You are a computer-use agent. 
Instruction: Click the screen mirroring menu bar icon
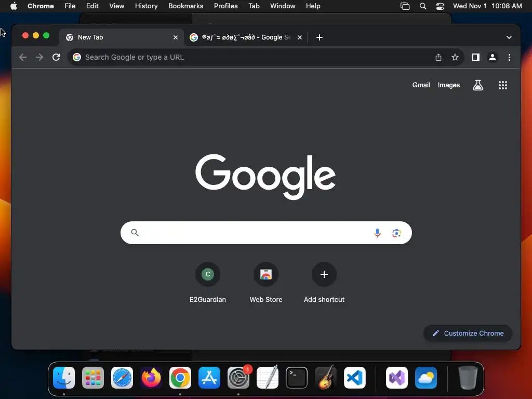click(405, 6)
